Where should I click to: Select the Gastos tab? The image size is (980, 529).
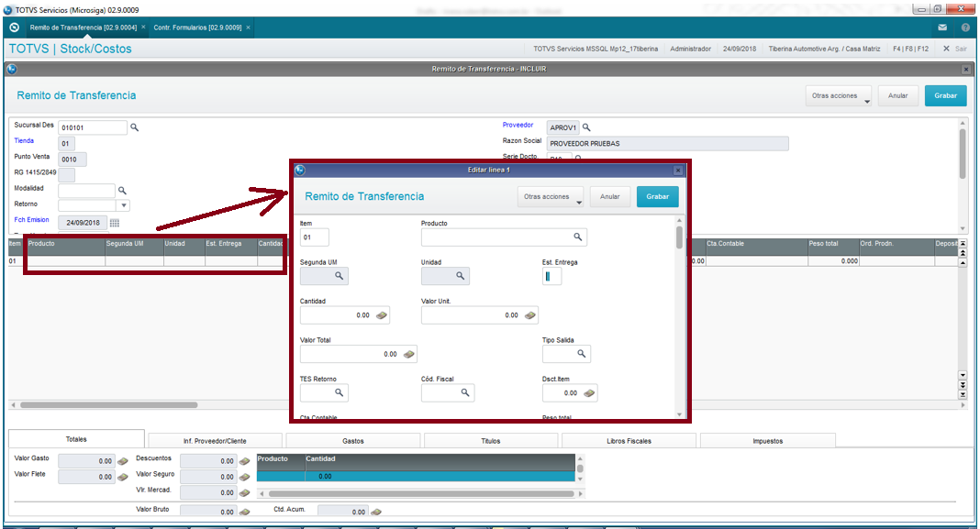(353, 441)
